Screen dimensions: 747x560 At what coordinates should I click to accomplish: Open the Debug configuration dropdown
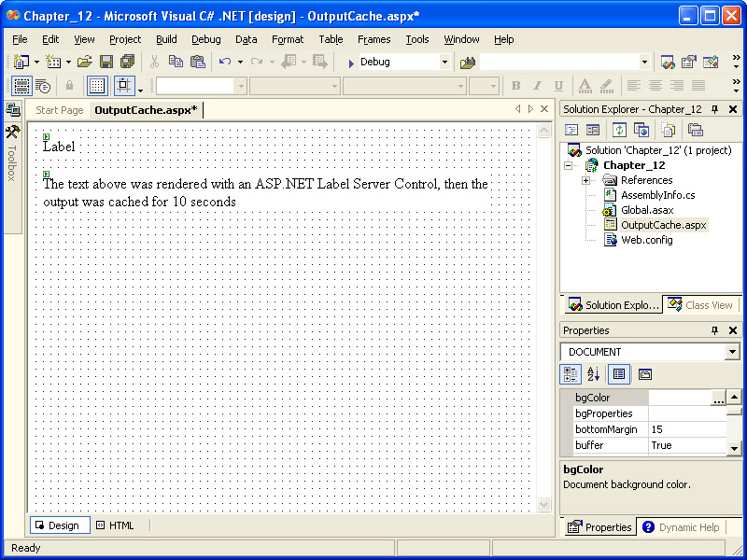coord(444,63)
